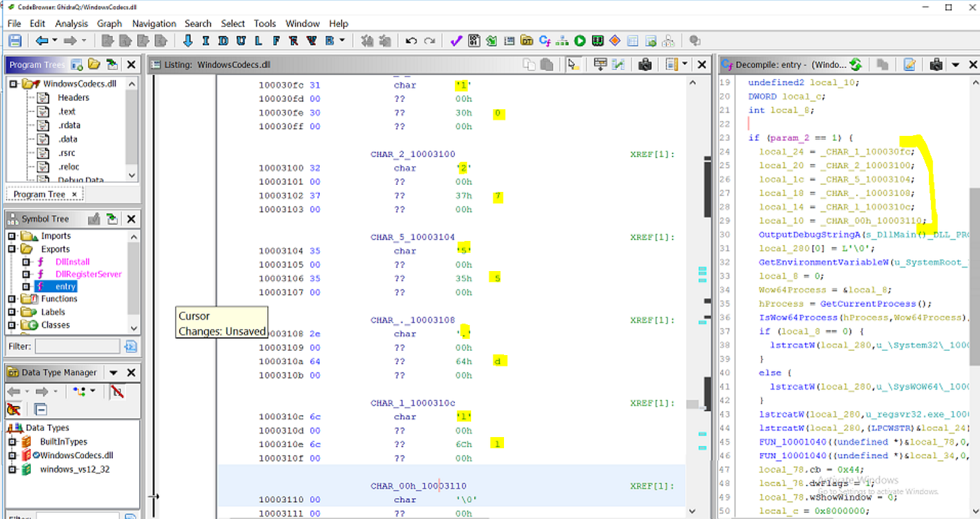Select the .rsrc section in program tree
980x519 pixels.
click(x=66, y=153)
